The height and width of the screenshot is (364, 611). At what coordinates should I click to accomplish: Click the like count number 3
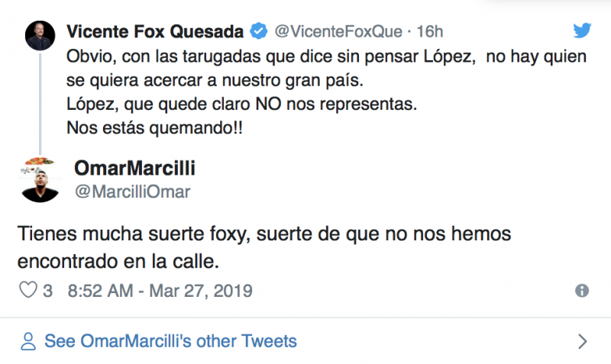pos(47,291)
